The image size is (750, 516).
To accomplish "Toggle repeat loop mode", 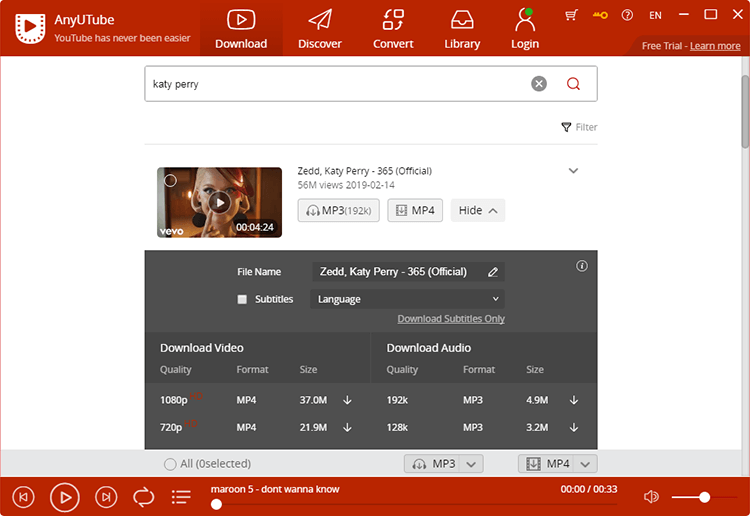I will click(143, 497).
